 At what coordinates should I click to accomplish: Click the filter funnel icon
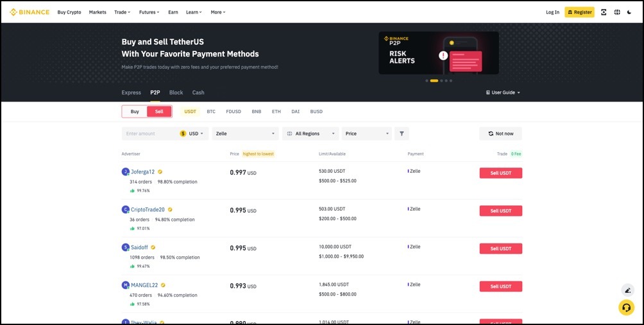coord(402,134)
